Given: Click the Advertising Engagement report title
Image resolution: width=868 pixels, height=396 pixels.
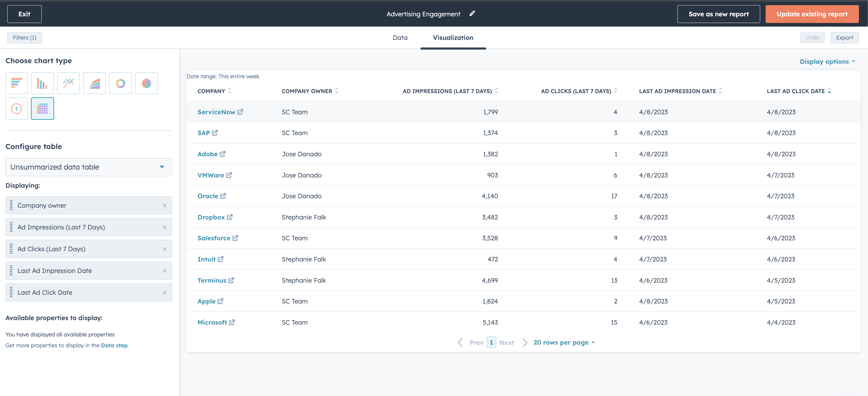Looking at the screenshot, I should coord(423,14).
